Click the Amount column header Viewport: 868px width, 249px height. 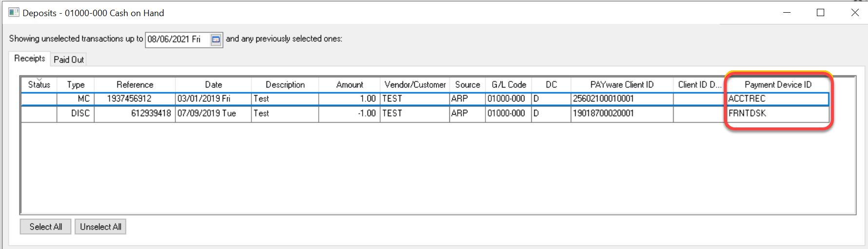349,84
